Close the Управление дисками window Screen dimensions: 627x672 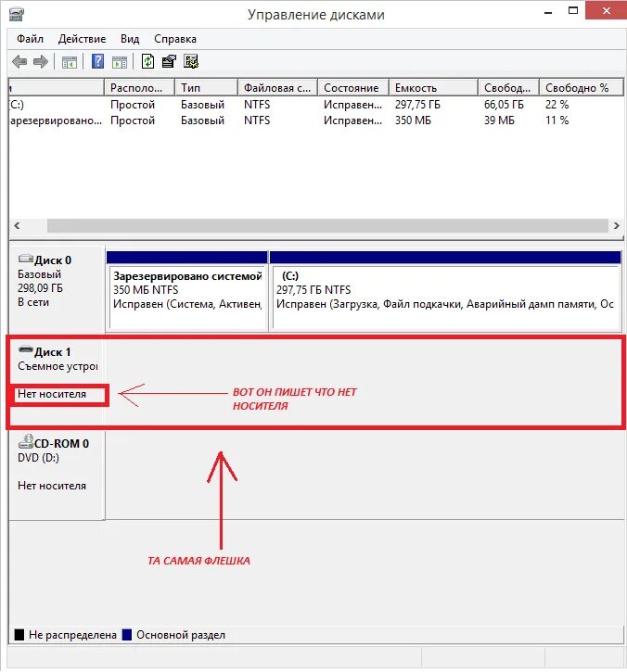click(606, 11)
